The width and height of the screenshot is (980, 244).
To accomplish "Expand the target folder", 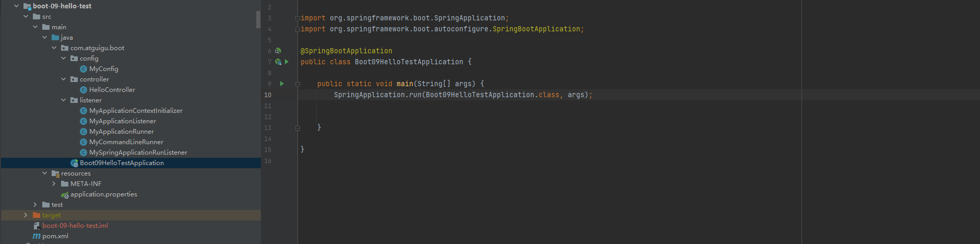I will [x=26, y=215].
